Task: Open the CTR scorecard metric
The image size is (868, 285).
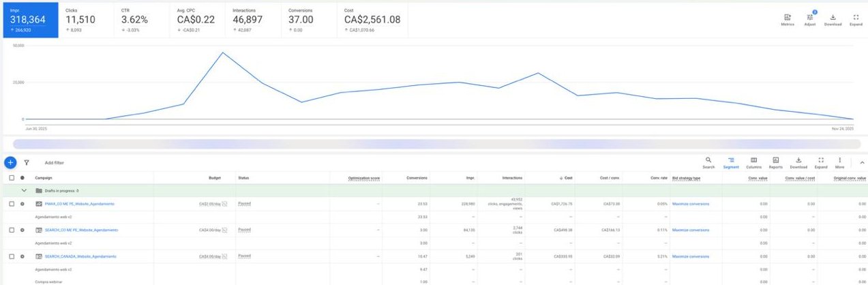Action: click(143, 19)
